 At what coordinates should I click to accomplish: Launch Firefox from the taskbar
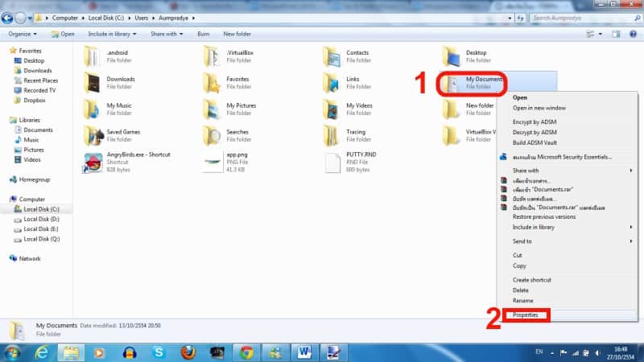[x=188, y=352]
